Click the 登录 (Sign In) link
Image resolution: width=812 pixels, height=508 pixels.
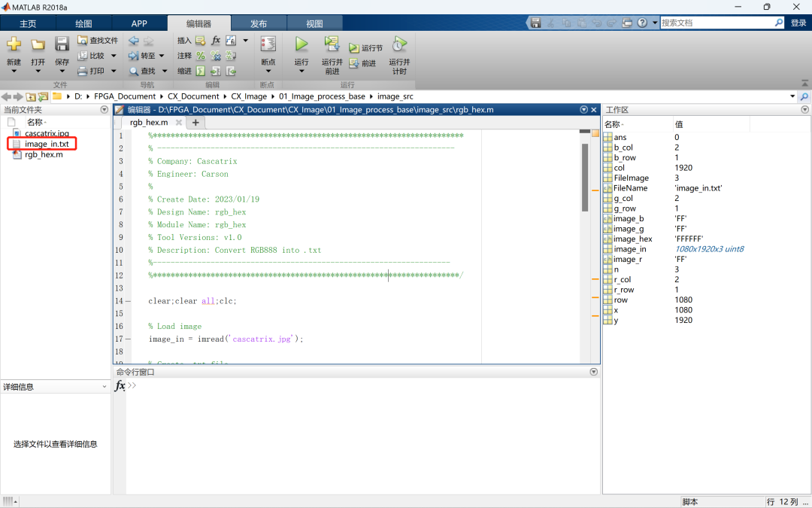tap(798, 23)
